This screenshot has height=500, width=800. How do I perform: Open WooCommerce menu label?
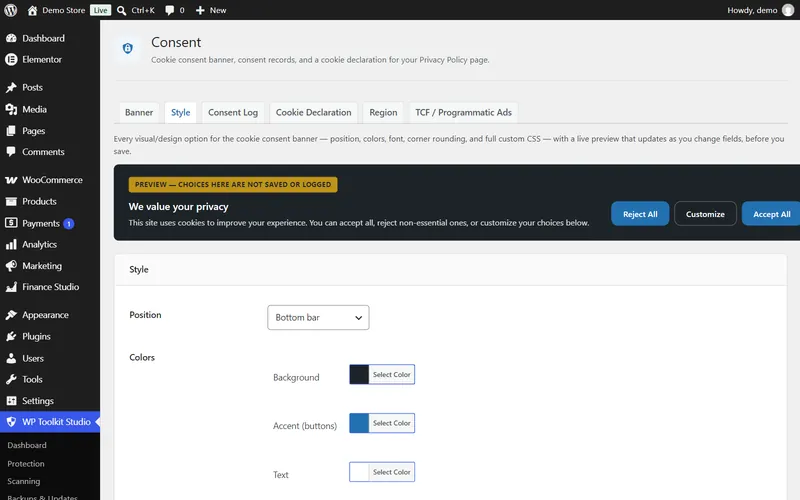tap(53, 180)
